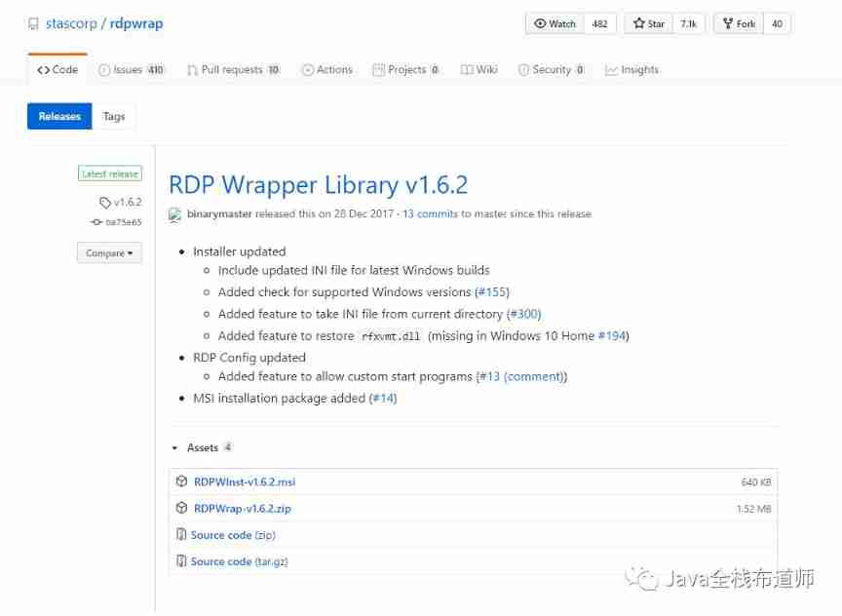Click the Watch button
Viewport: 842px width, 616px height.
(x=555, y=23)
